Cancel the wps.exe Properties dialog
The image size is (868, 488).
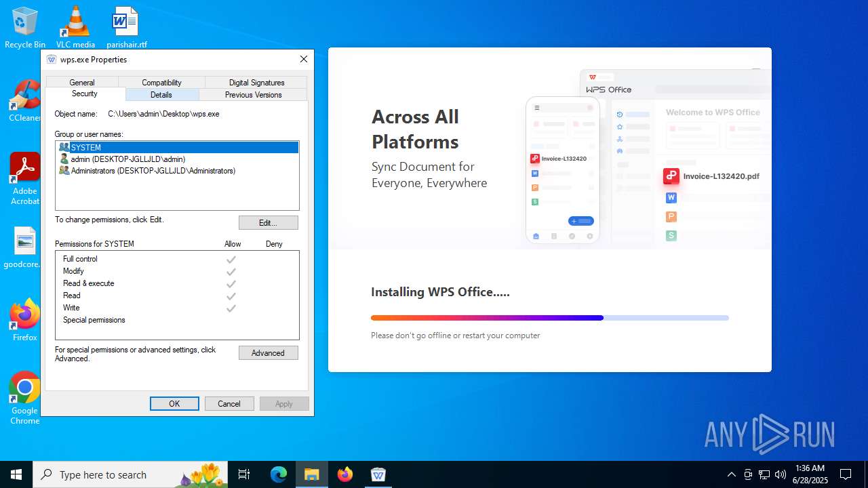click(x=229, y=403)
